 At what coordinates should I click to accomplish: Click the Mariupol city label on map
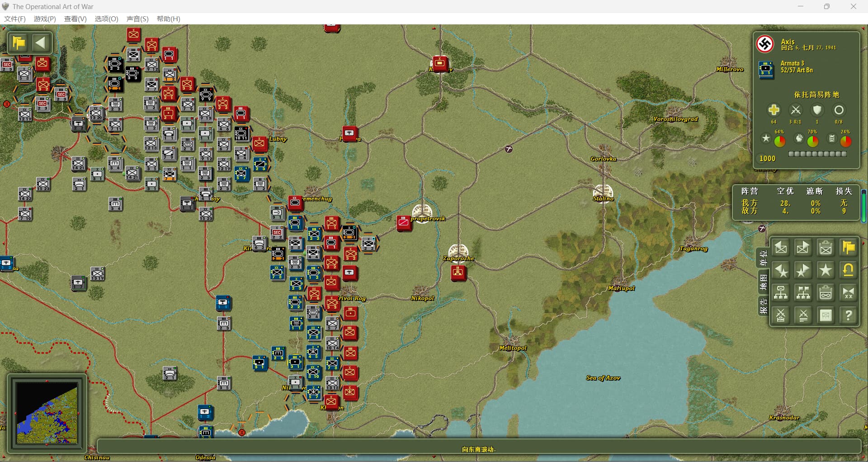click(621, 288)
